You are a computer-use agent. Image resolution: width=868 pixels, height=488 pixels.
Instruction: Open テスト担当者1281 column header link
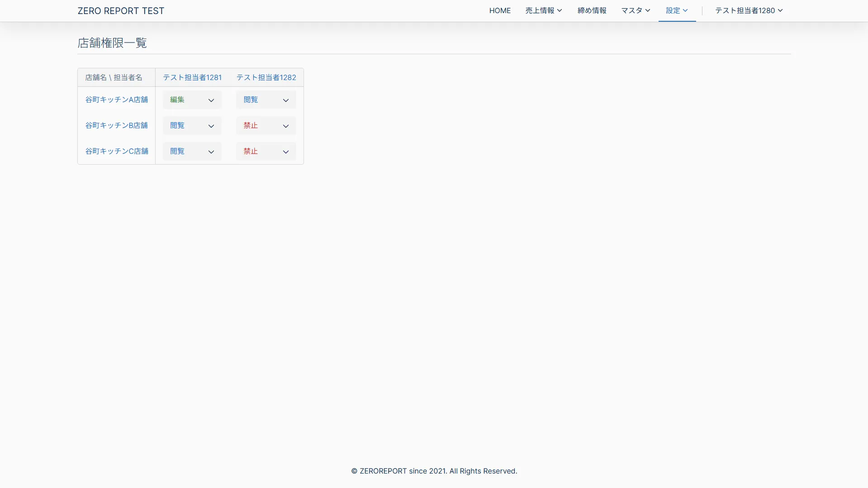coord(192,77)
